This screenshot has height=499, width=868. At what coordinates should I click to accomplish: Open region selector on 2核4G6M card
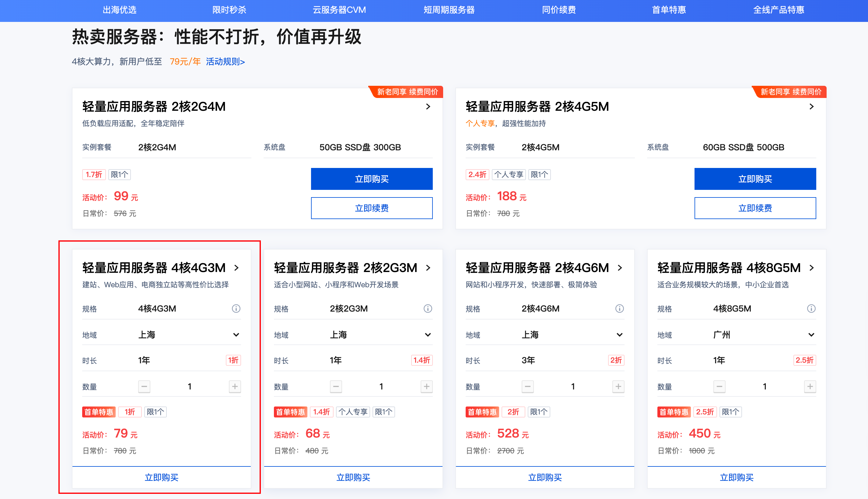[x=619, y=334]
